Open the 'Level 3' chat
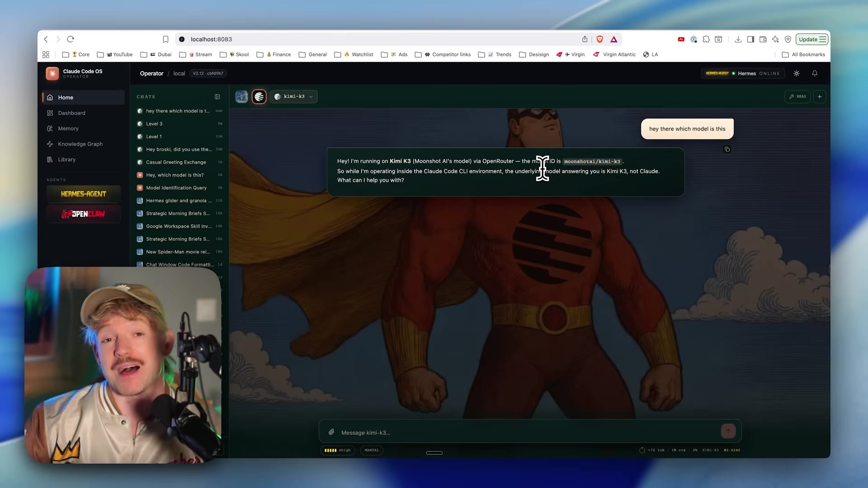This screenshot has width=868, height=488. click(179, 124)
